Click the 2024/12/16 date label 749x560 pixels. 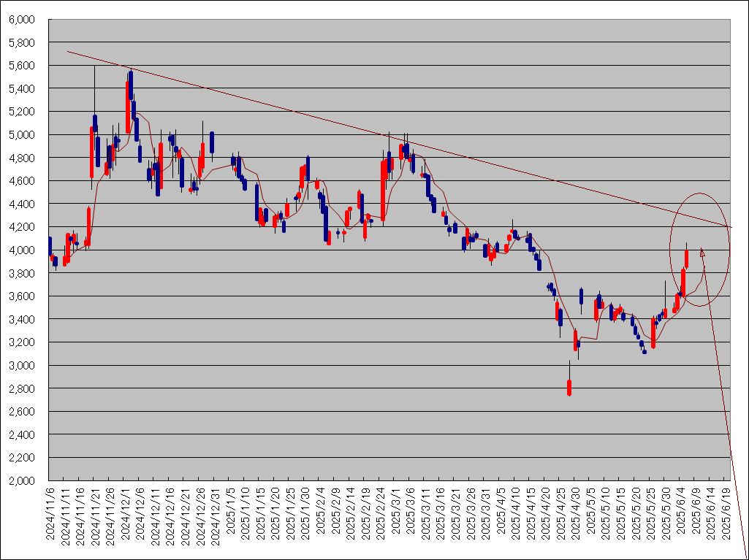point(169,516)
